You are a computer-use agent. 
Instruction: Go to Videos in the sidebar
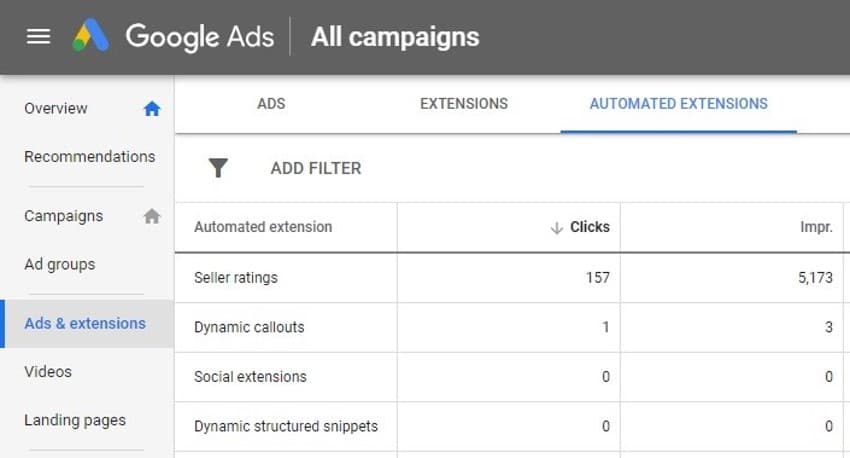click(x=48, y=372)
